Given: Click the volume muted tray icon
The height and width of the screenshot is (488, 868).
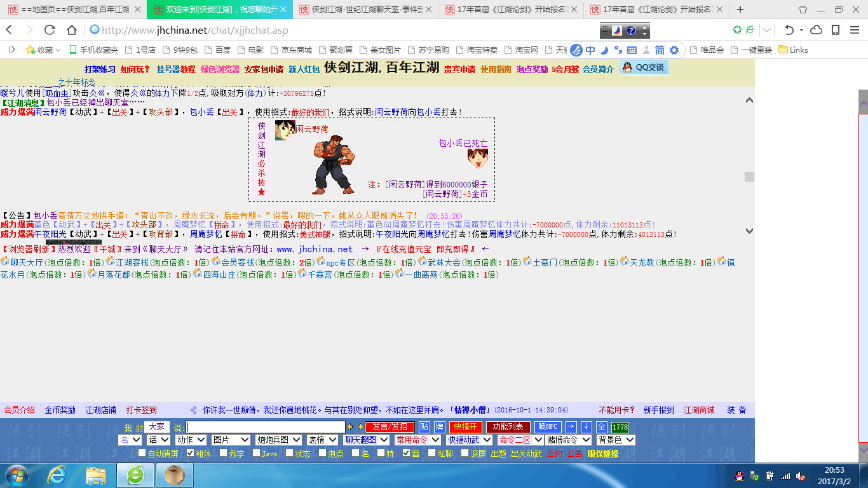Looking at the screenshot, I should point(801,475).
